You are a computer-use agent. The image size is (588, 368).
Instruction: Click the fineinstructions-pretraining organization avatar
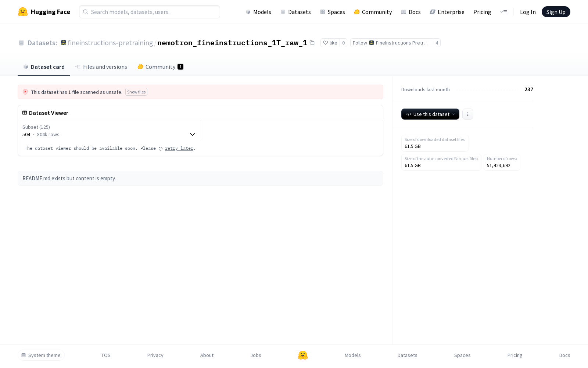coord(64,43)
